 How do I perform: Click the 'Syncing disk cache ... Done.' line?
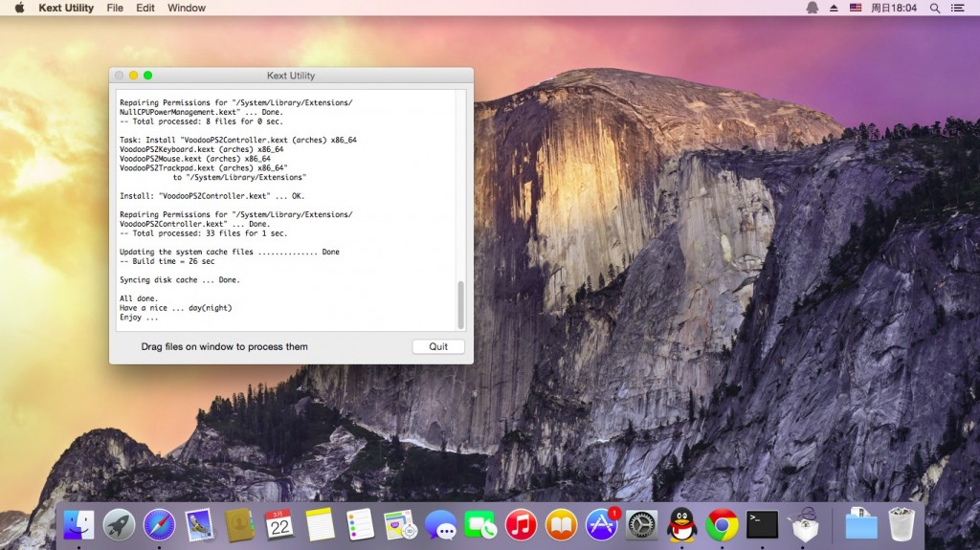coord(180,280)
